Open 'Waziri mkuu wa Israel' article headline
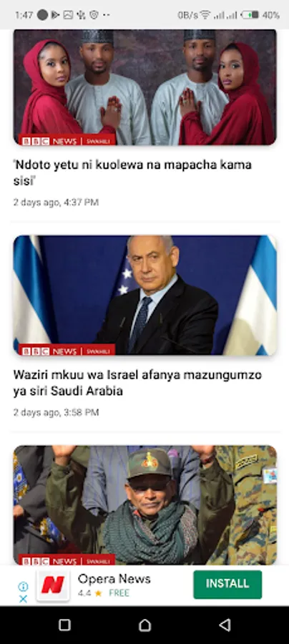This screenshot has height=644, width=289. coord(137,383)
